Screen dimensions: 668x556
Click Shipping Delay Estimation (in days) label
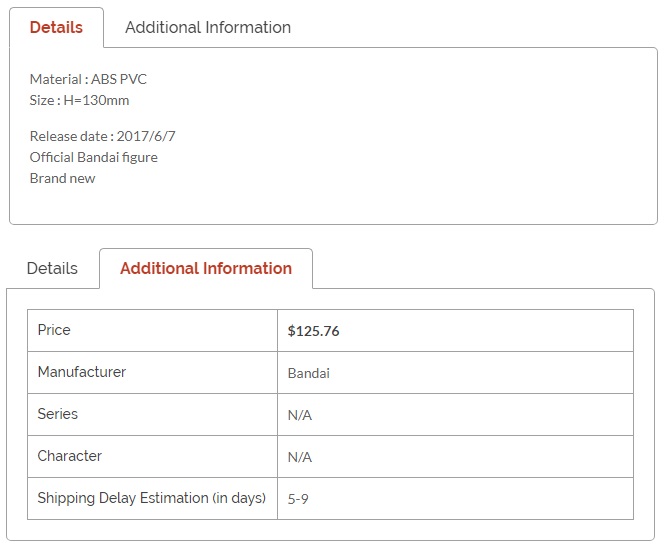(152, 498)
